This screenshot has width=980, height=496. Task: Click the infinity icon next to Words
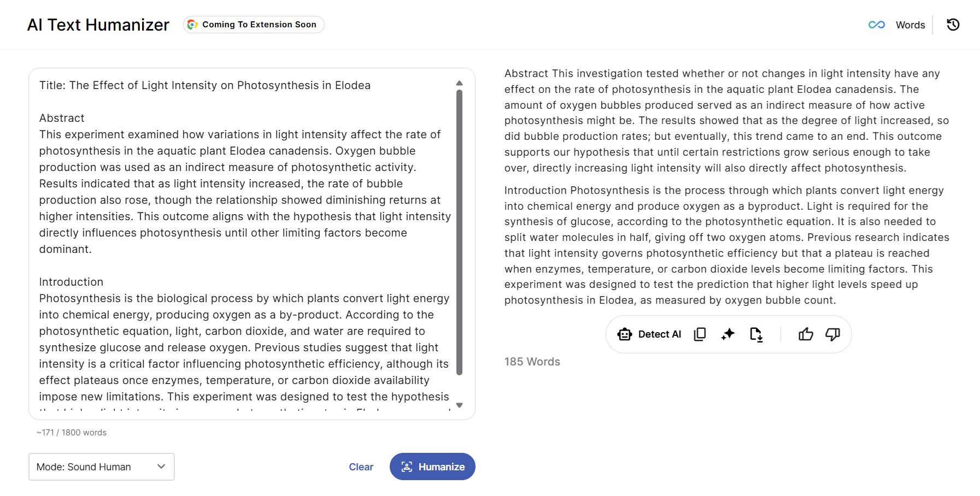coord(876,25)
